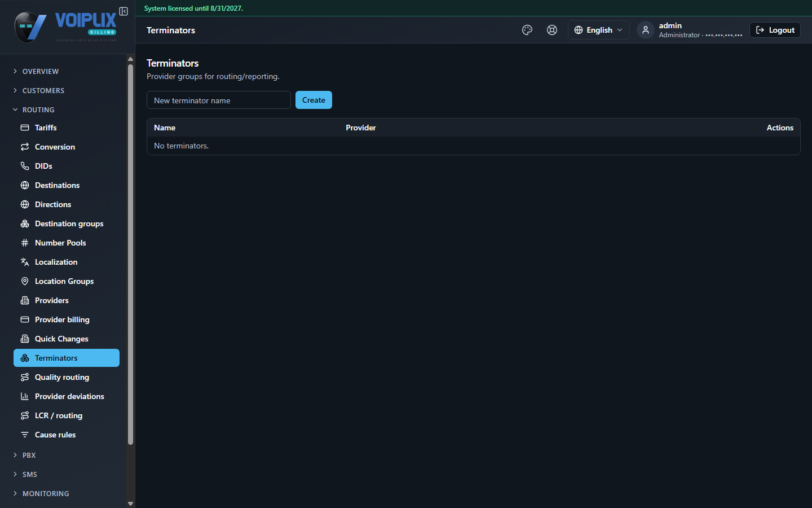This screenshot has height=508, width=812.
Task: Click the Quick Changes icon
Action: 25,339
